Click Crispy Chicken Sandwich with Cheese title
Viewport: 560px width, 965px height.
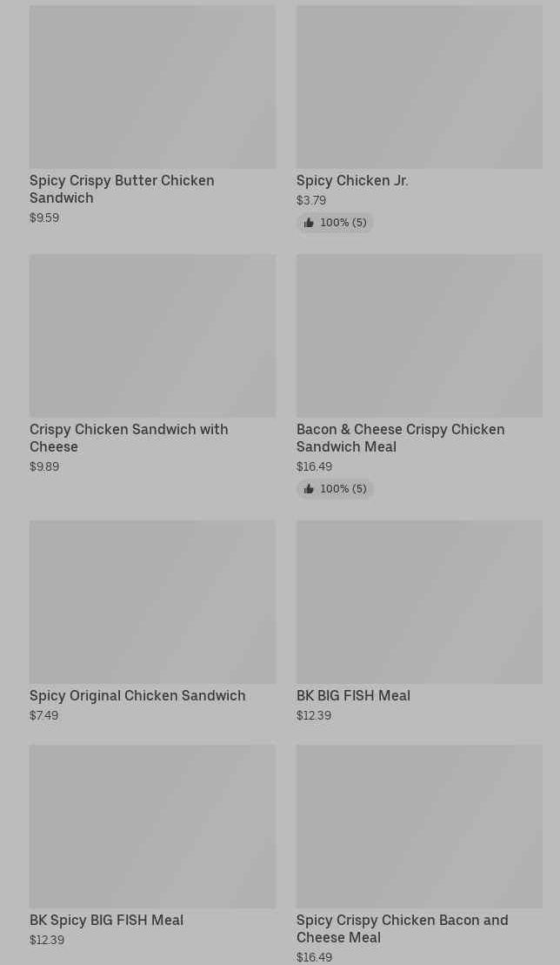(129, 438)
